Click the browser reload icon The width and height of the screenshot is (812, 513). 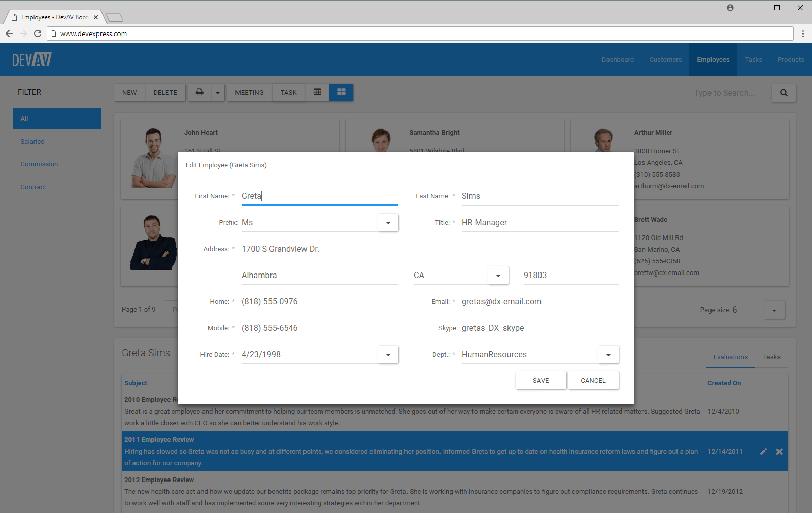coord(38,33)
